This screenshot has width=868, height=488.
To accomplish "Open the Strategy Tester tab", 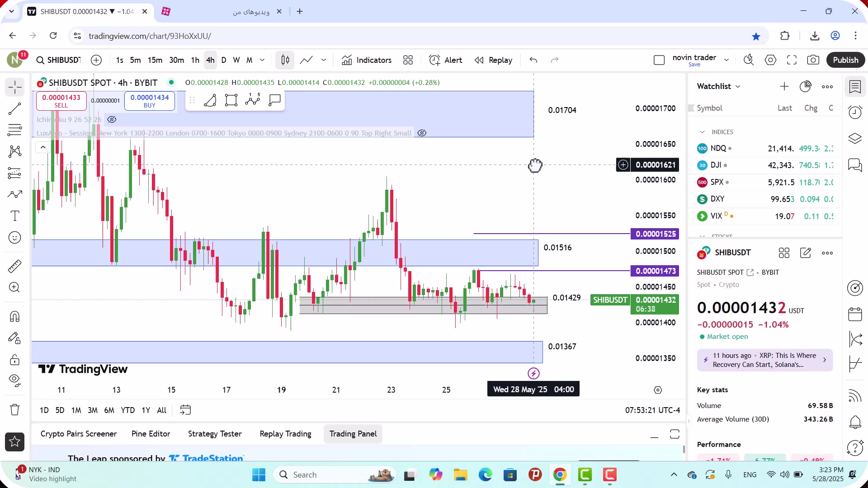I will coord(215,434).
